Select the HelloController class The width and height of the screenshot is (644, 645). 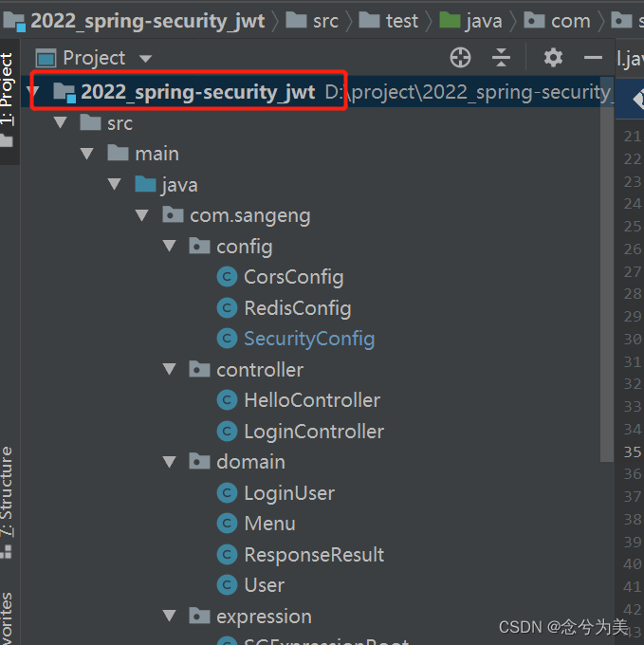coord(312,400)
